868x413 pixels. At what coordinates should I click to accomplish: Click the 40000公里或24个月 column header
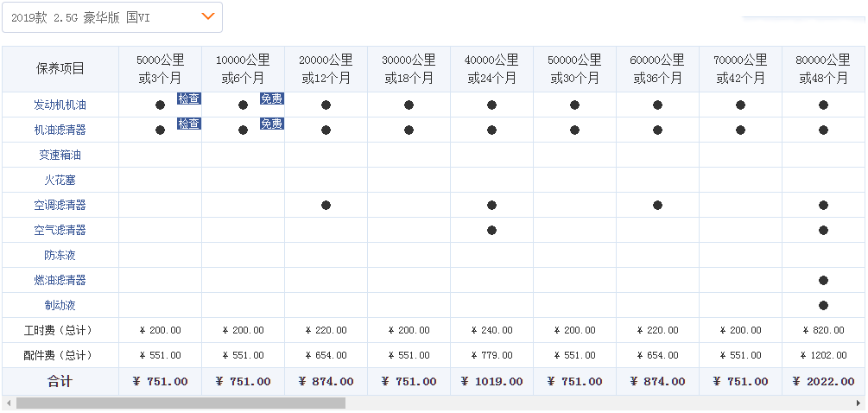click(491, 69)
